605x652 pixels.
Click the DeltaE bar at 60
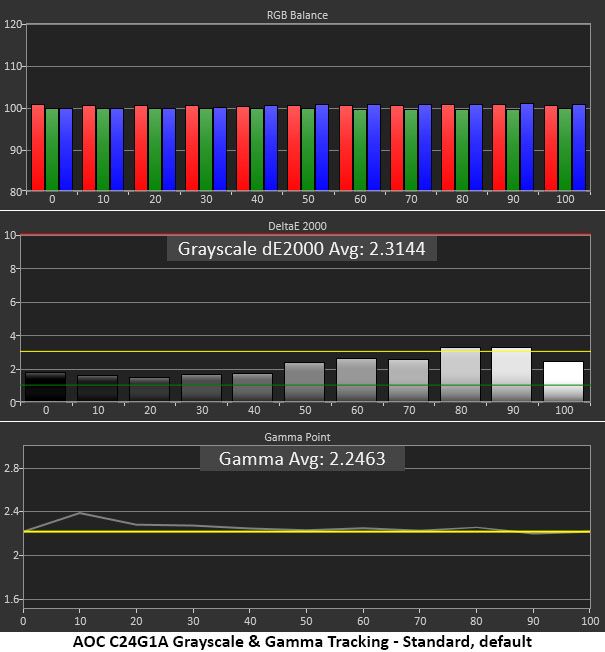[x=356, y=380]
